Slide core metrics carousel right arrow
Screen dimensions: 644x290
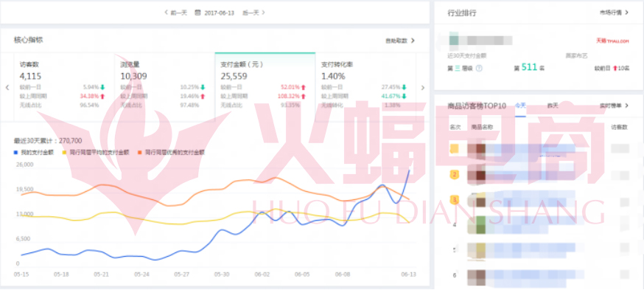click(423, 88)
